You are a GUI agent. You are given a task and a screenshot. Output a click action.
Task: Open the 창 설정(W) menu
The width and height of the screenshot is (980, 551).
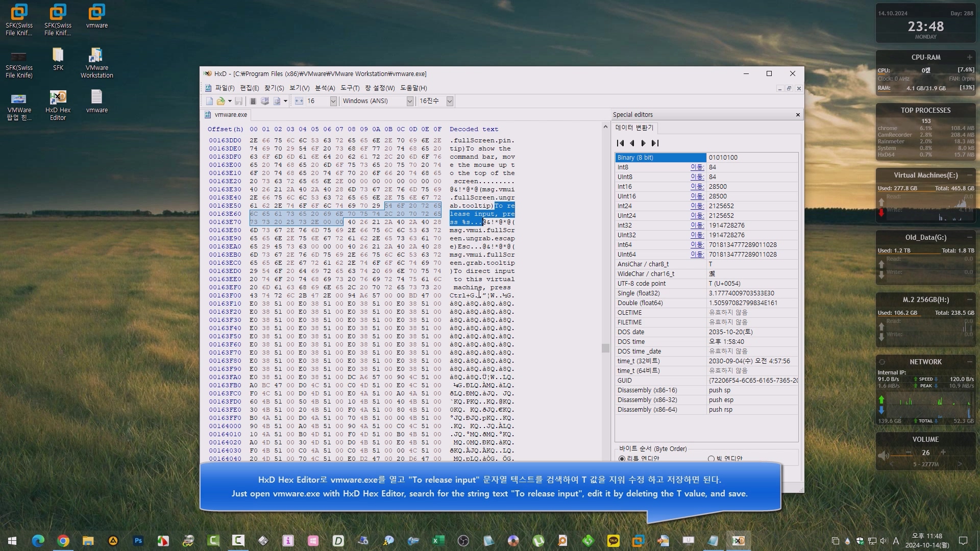tap(380, 88)
